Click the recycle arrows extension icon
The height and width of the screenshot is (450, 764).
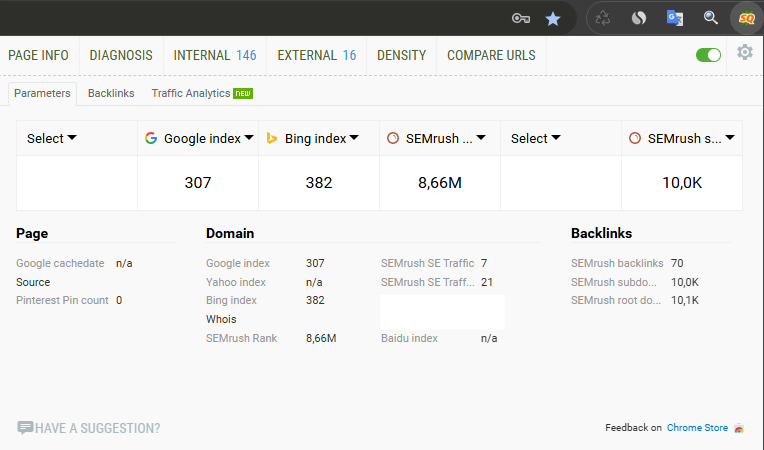(x=603, y=18)
